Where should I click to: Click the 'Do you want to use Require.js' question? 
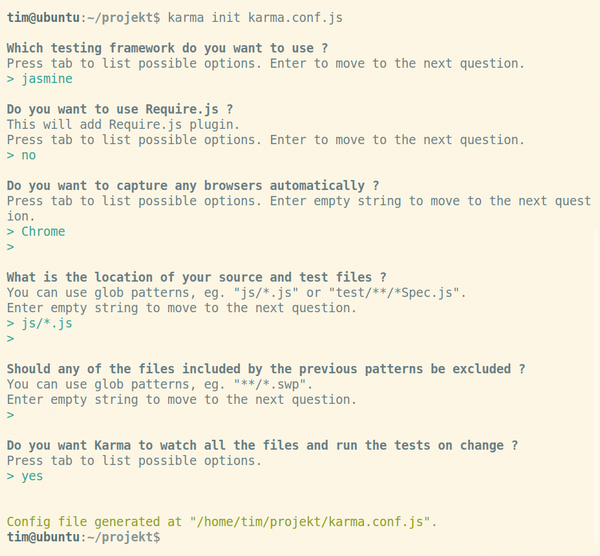click(x=120, y=109)
